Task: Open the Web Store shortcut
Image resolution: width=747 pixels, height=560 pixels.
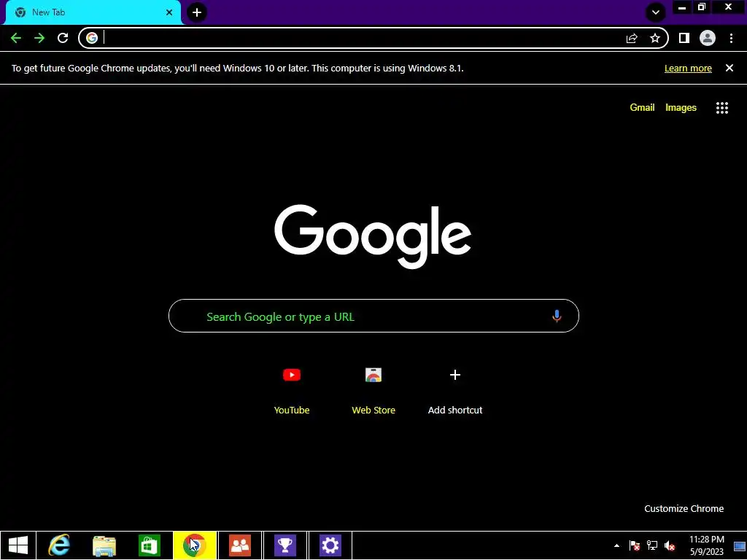Action: (373, 391)
